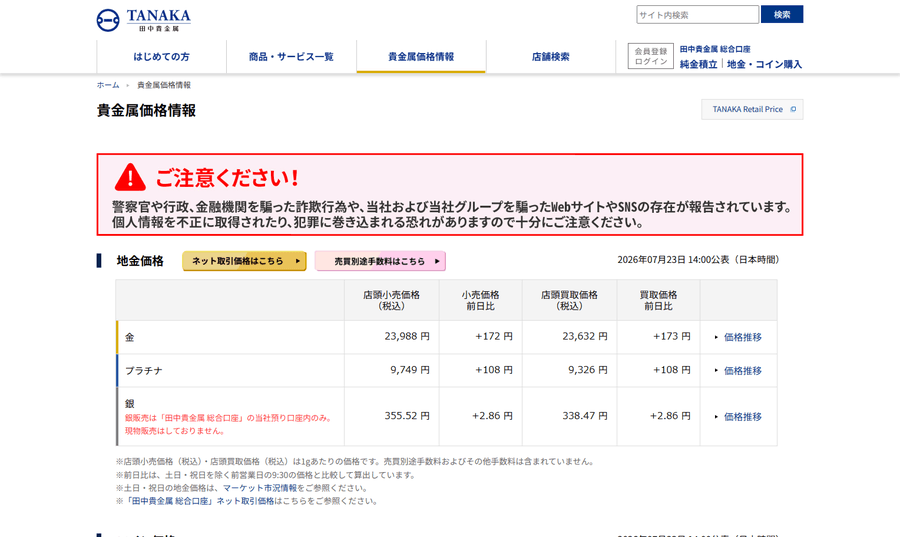
Task: Open the TANAKA Retail Price link button
Action: pos(752,109)
